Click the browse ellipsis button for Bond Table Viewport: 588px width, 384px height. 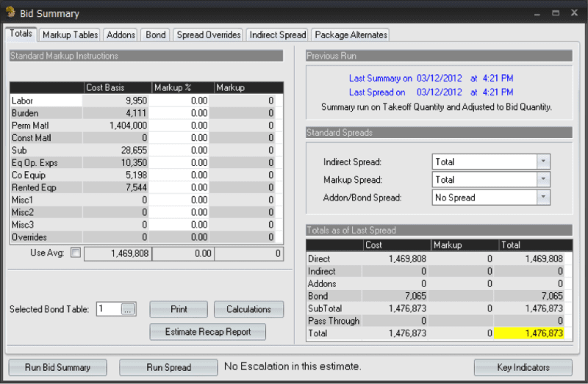pyautogui.click(x=128, y=310)
